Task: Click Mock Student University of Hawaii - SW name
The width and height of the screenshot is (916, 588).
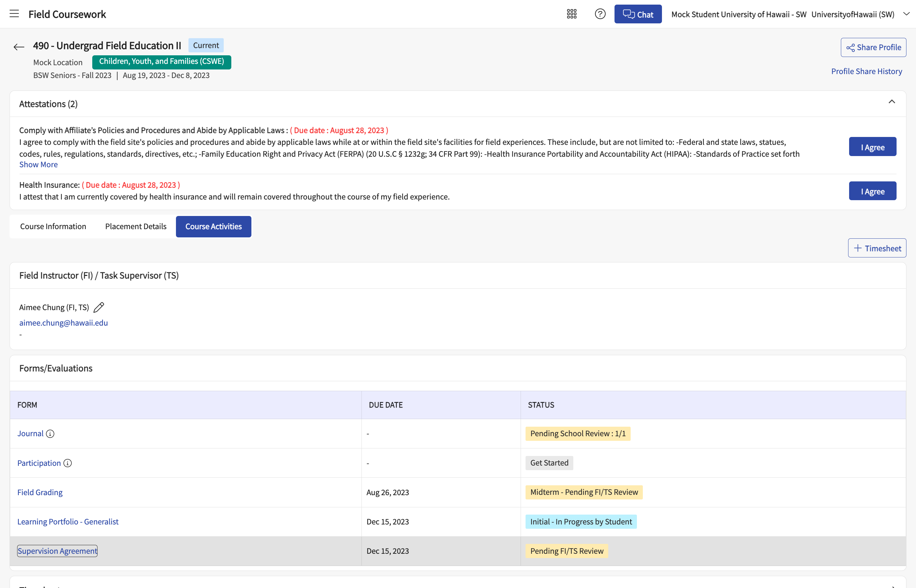Action: point(739,14)
